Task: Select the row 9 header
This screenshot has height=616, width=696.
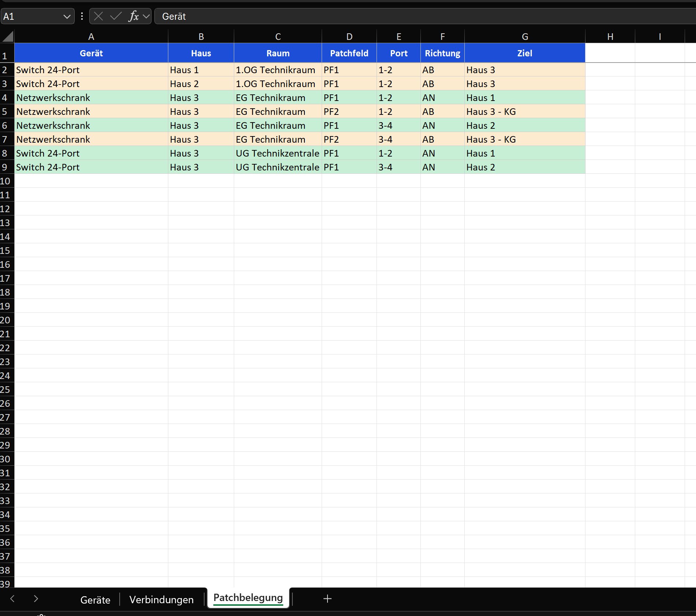Action: coord(7,167)
